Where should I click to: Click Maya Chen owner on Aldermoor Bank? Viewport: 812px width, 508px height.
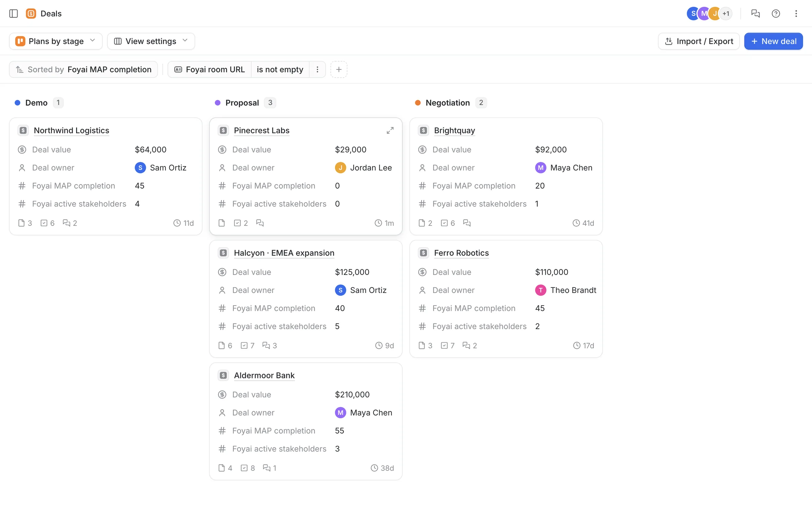pos(363,413)
